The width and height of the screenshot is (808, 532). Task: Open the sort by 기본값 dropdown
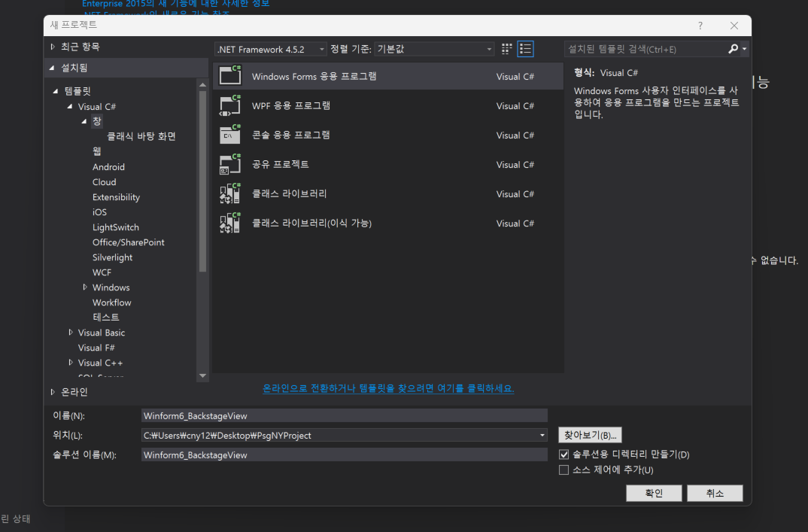tap(434, 49)
